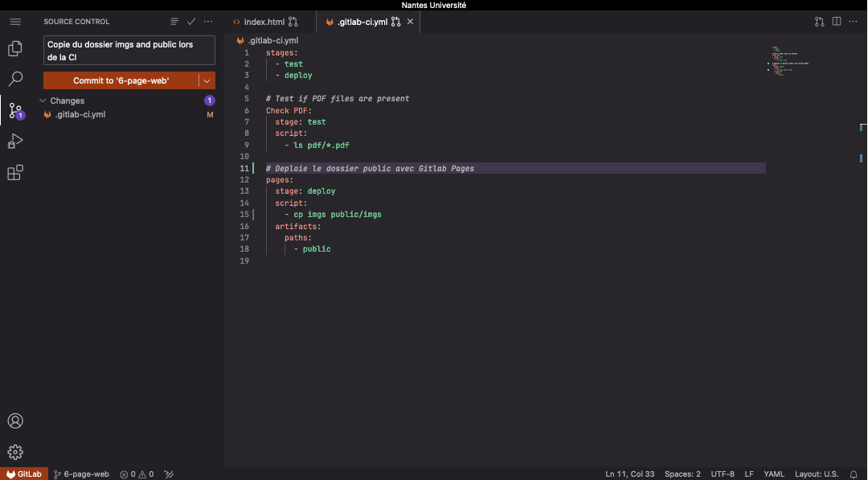Click the 6-page-web branch in status bar
Image resolution: width=868 pixels, height=480 pixels.
coord(81,474)
